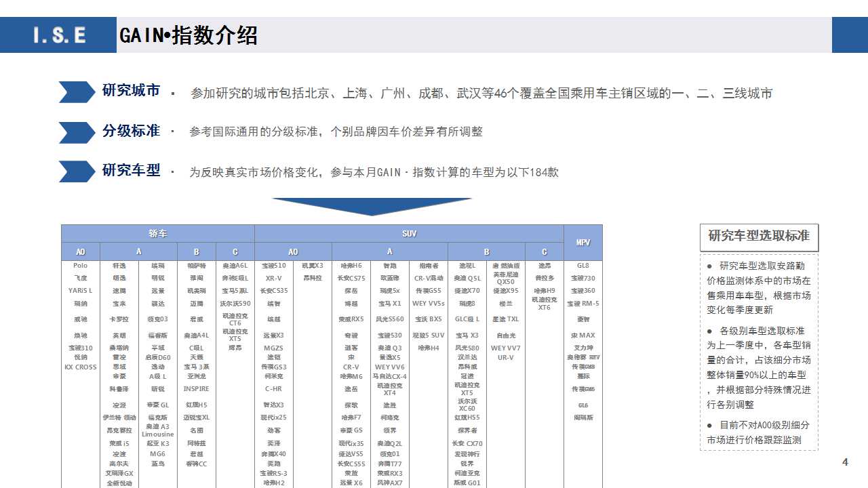This screenshot has height=488, width=868.
Task: Click the 研究车型选取标准 title box
Action: click(759, 236)
